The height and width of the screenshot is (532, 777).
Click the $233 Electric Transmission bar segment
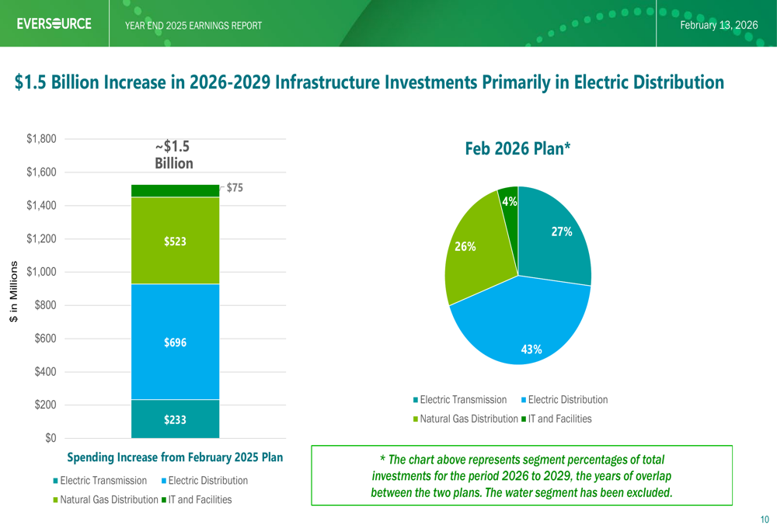coord(176,419)
